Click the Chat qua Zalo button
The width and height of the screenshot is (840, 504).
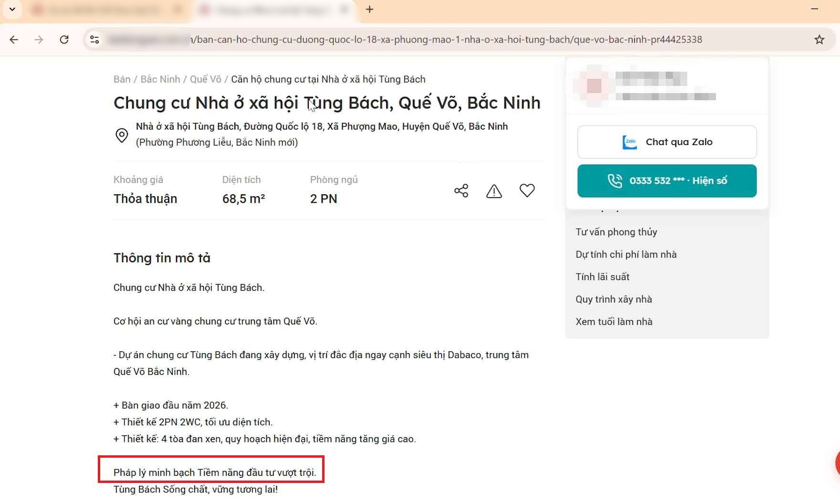point(667,142)
